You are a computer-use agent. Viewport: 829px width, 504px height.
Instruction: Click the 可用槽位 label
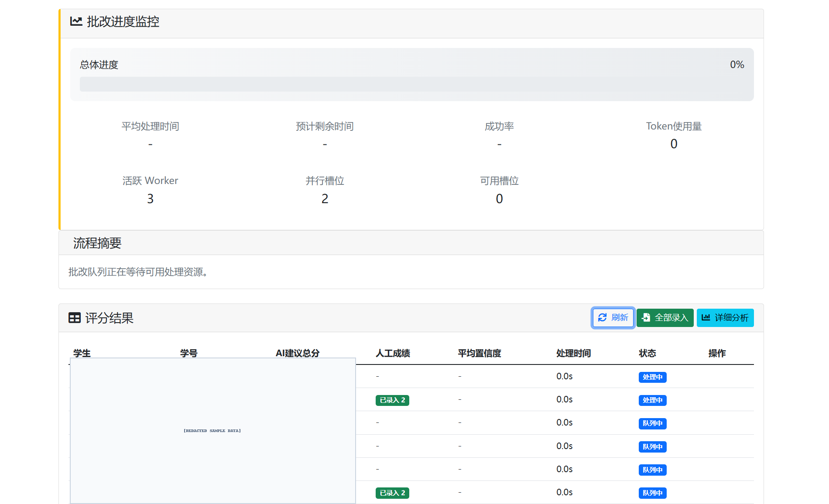tap(499, 181)
